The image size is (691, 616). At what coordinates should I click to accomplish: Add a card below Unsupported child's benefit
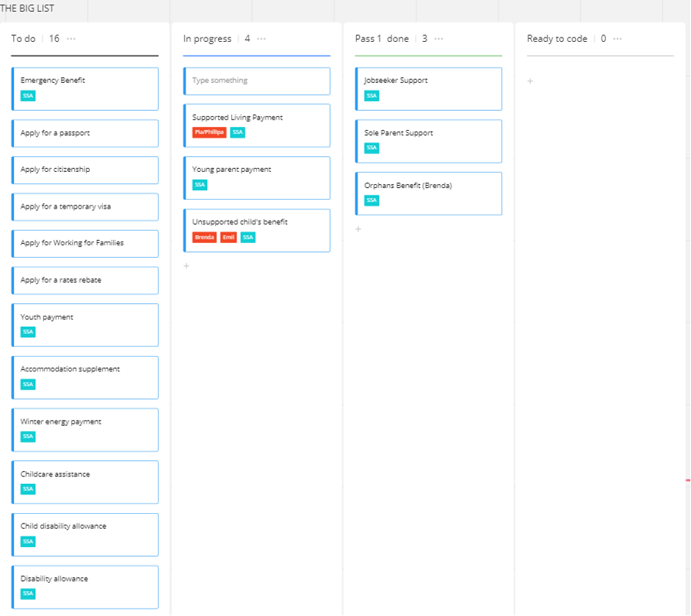pyautogui.click(x=187, y=266)
